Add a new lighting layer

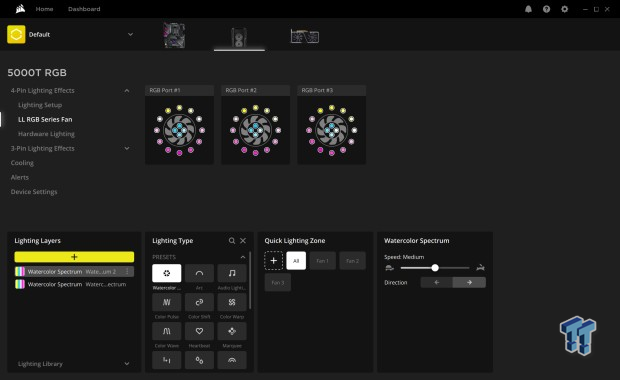pos(74,257)
